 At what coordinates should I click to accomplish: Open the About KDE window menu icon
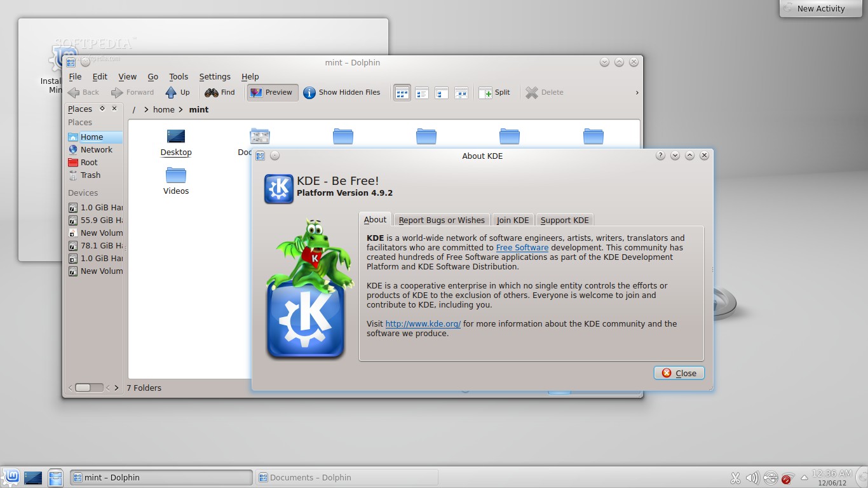click(261, 156)
